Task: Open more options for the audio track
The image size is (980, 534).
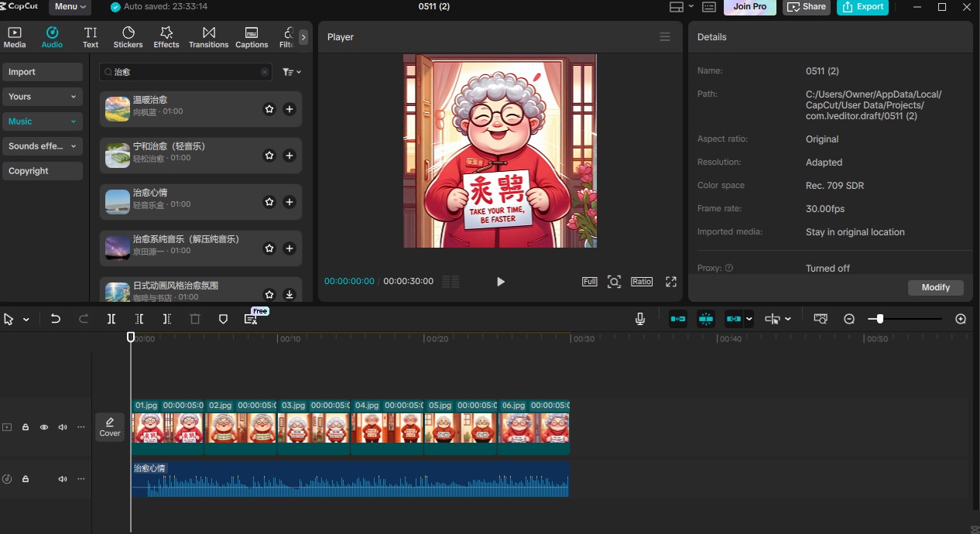Action: (x=81, y=479)
